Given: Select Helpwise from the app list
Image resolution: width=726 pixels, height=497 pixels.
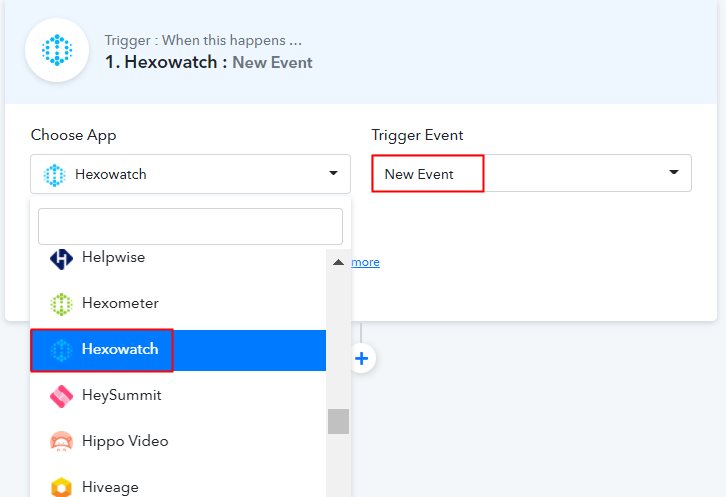Looking at the screenshot, I should pyautogui.click(x=178, y=258).
